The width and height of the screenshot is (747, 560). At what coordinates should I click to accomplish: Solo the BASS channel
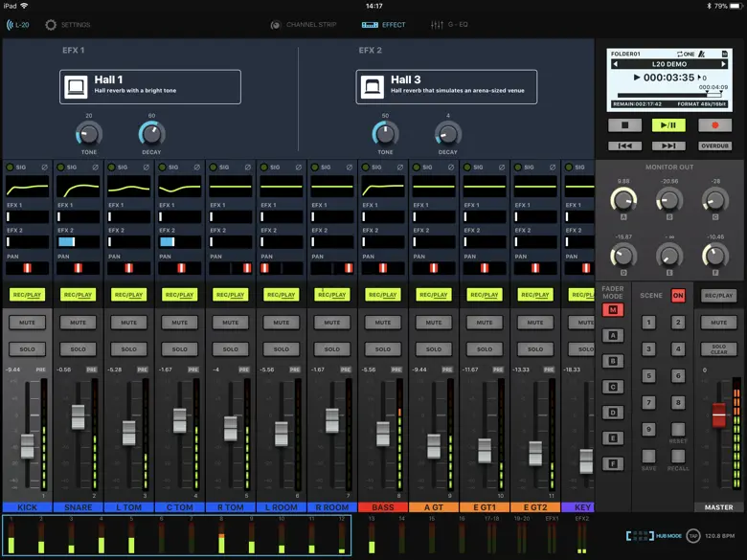383,348
